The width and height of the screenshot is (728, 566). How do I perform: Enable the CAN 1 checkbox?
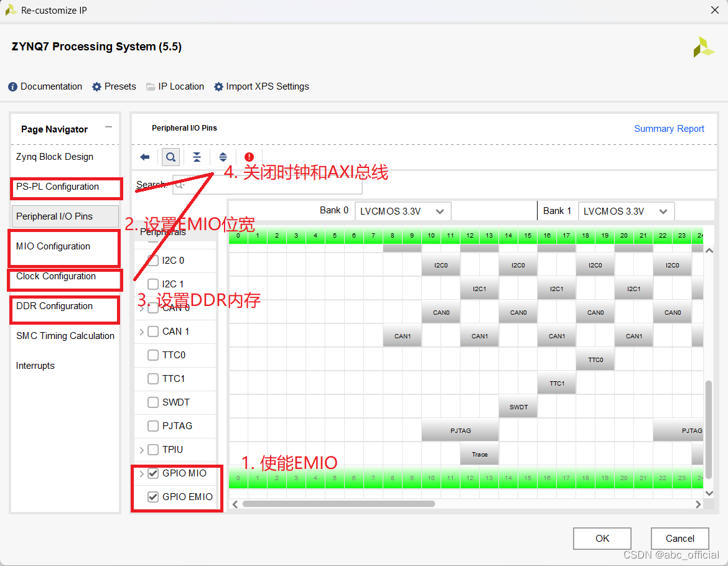coord(152,332)
